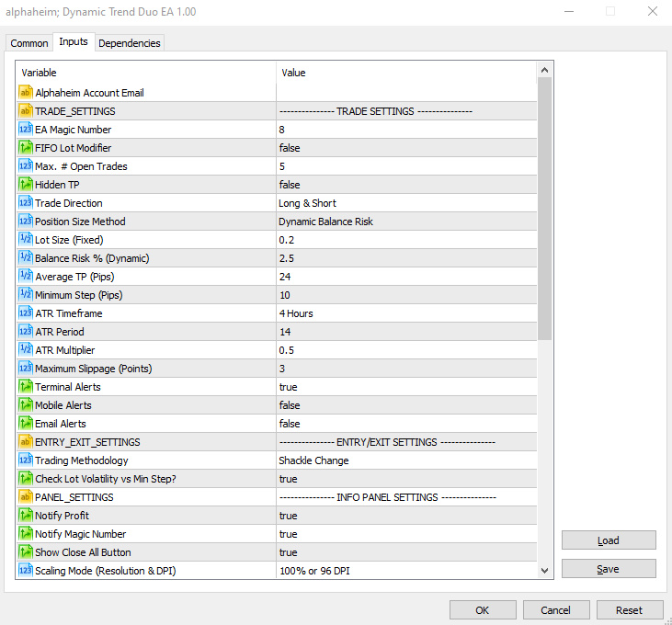Click the Save button
The width and height of the screenshot is (672, 625).
tap(609, 568)
